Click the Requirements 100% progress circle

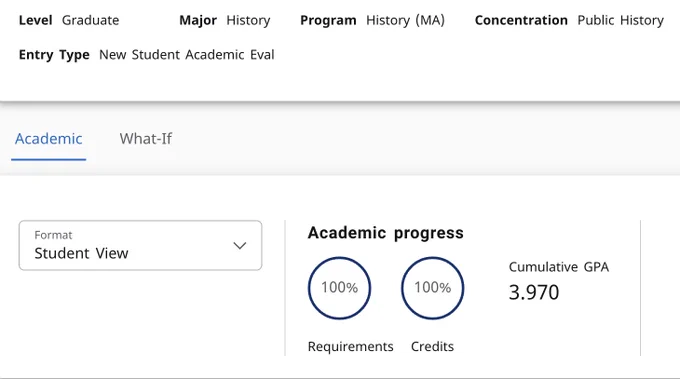(x=340, y=288)
